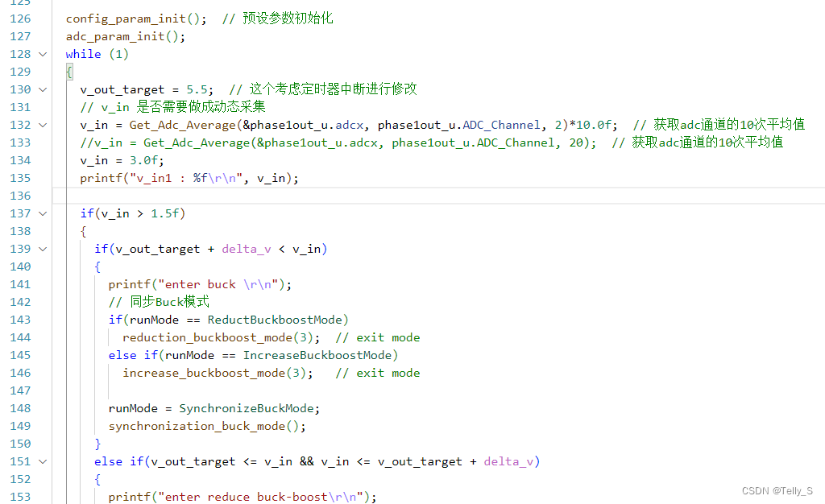Toggle fold arrow next to line 132
The height and width of the screenshot is (504, 825).
(44, 125)
